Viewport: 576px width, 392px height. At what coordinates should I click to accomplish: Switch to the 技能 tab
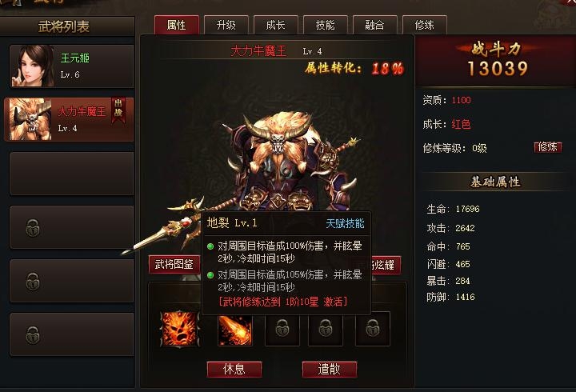point(325,25)
